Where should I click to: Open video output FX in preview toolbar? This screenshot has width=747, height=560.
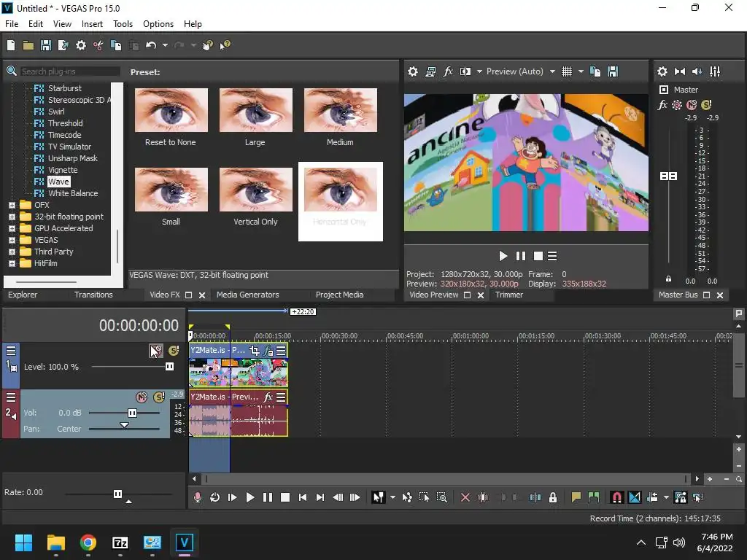tap(448, 71)
